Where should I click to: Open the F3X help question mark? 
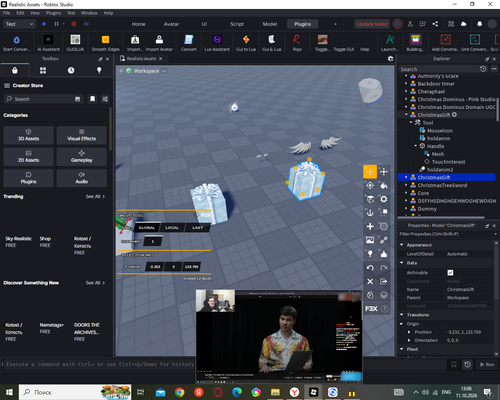(384, 309)
